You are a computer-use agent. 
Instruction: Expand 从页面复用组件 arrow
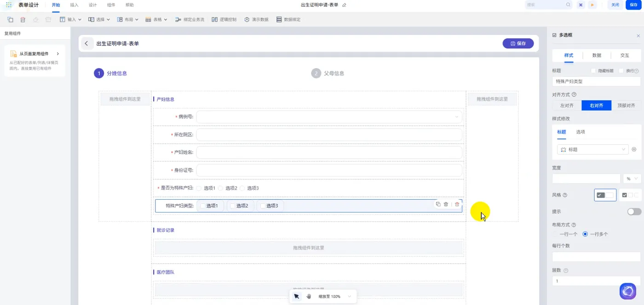pos(58,54)
